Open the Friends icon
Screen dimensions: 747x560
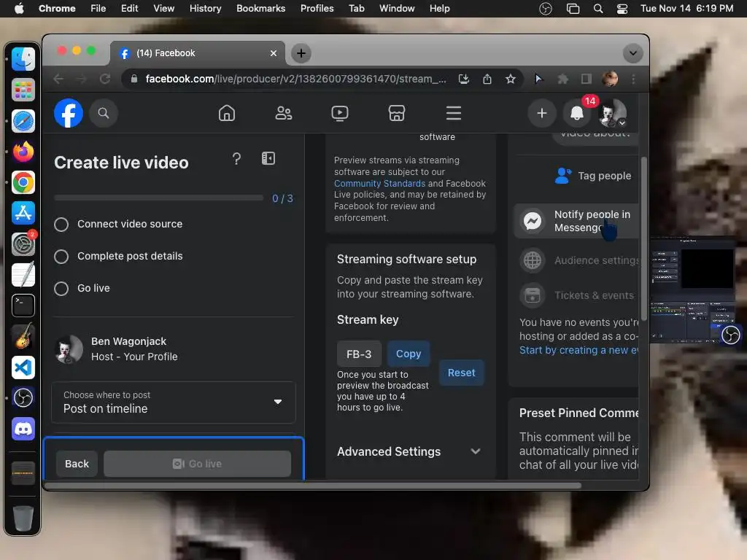pos(284,113)
